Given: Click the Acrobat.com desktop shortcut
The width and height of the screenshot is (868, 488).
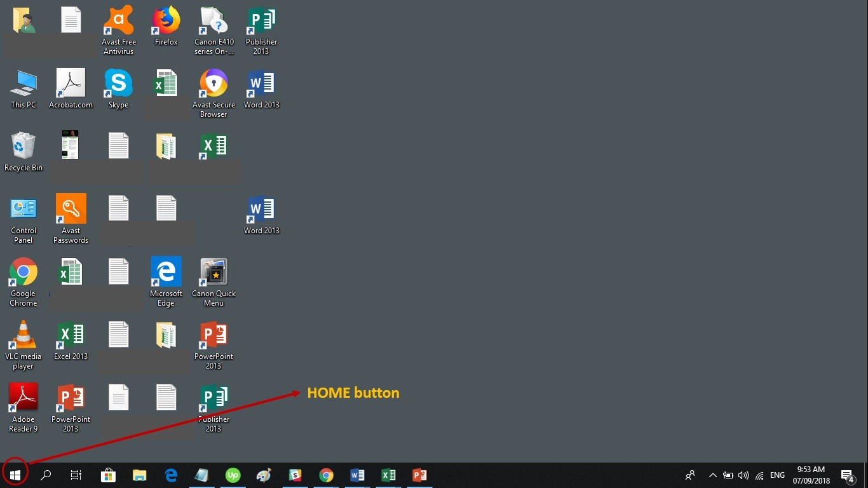Looking at the screenshot, I should point(71,89).
